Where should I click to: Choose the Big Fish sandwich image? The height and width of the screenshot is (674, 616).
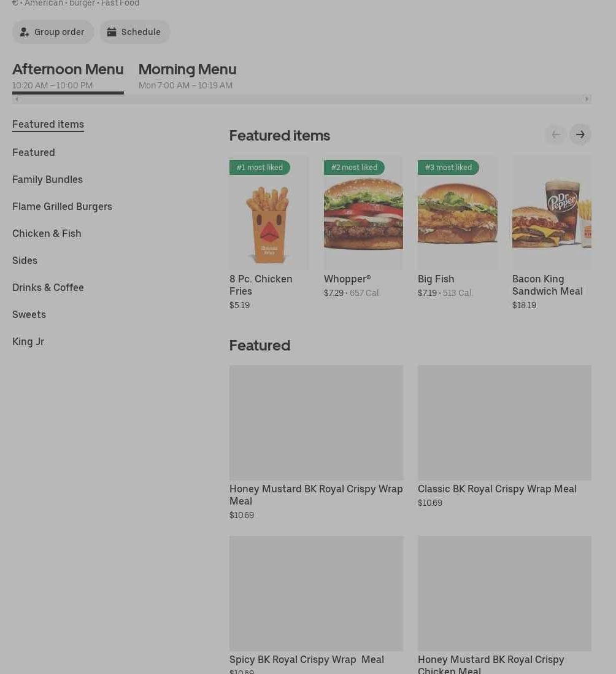click(457, 214)
